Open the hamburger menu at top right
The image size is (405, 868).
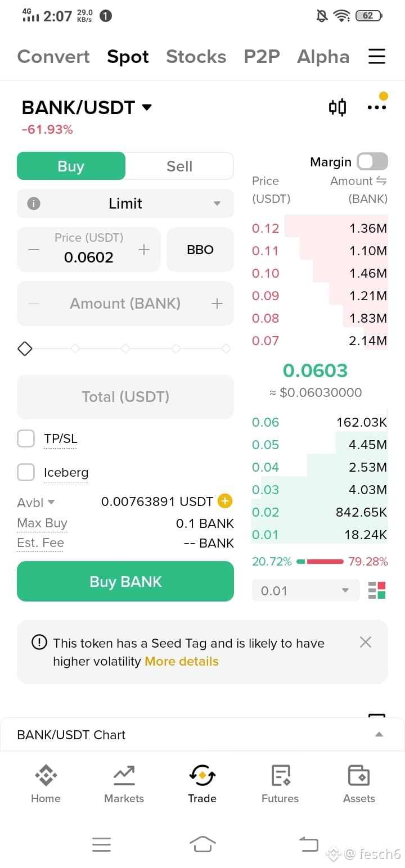click(x=376, y=56)
